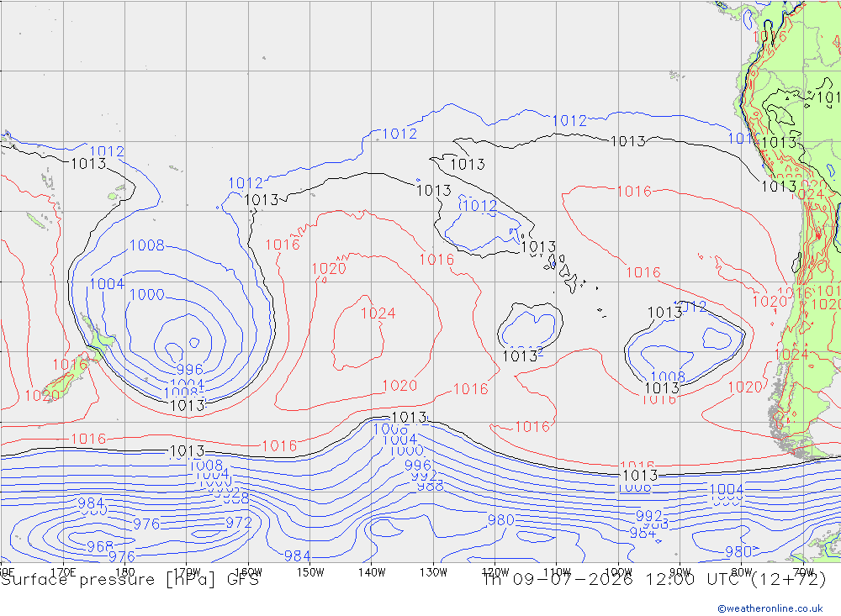The height and width of the screenshot is (616, 841).
Task: Select the 130W longitude label
Action: (433, 572)
